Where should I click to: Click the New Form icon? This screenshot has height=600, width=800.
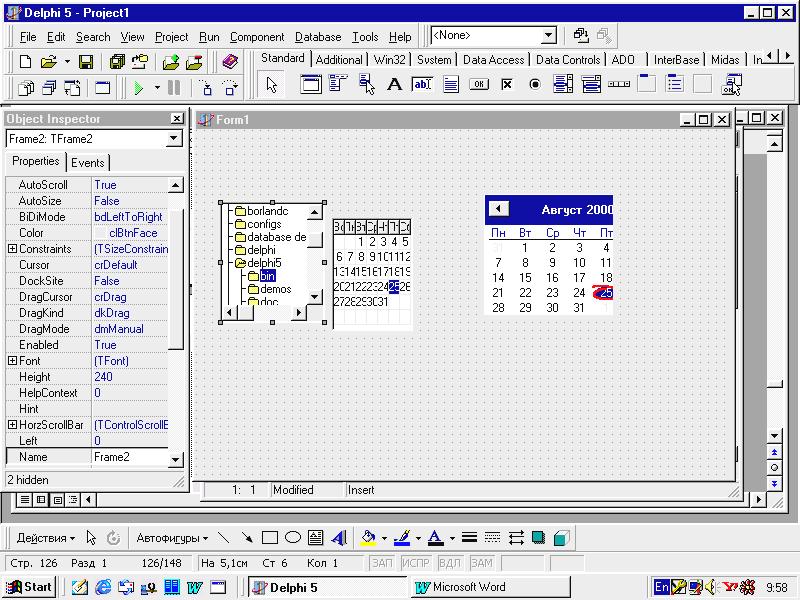pos(103,88)
